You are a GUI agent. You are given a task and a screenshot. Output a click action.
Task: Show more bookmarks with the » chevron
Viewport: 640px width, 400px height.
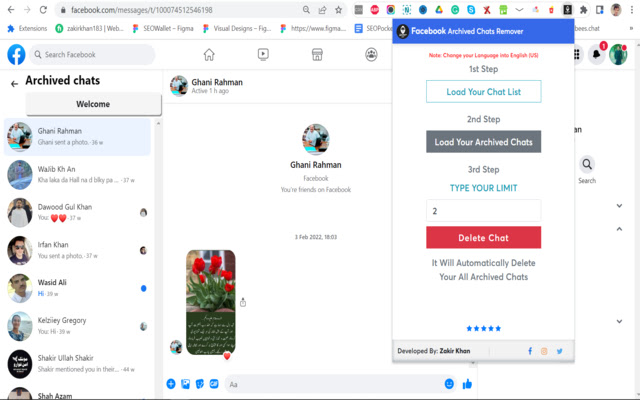coord(631,28)
